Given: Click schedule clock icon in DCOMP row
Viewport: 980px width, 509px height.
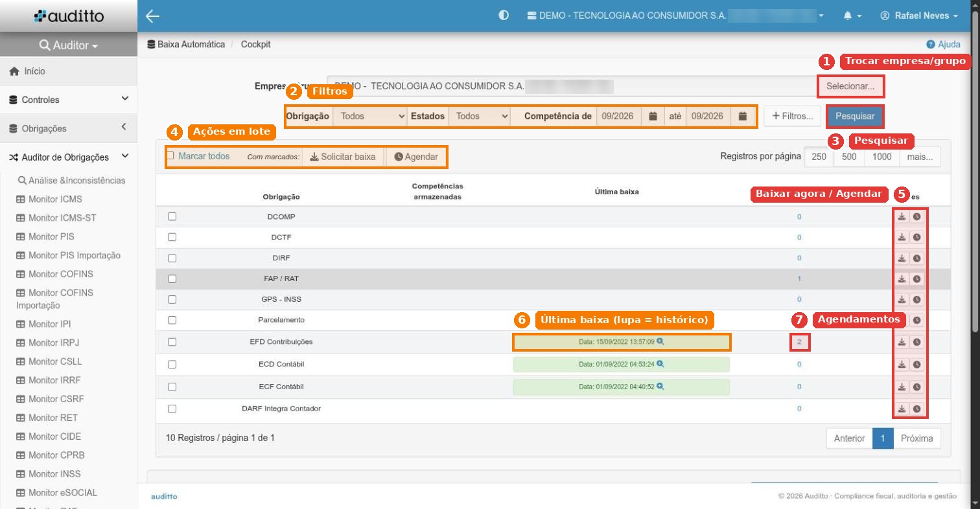Looking at the screenshot, I should [916, 217].
